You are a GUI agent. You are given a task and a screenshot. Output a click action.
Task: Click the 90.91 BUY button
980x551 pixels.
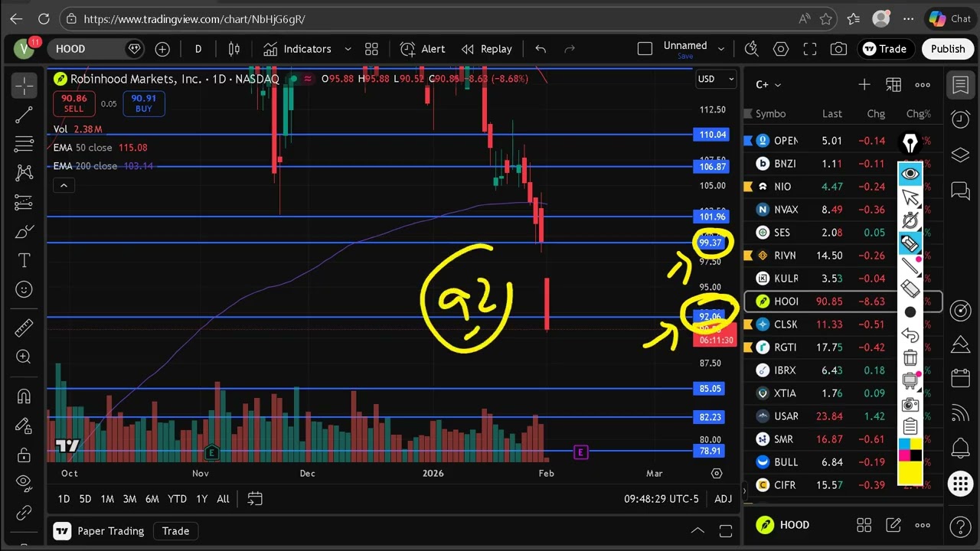coord(143,103)
